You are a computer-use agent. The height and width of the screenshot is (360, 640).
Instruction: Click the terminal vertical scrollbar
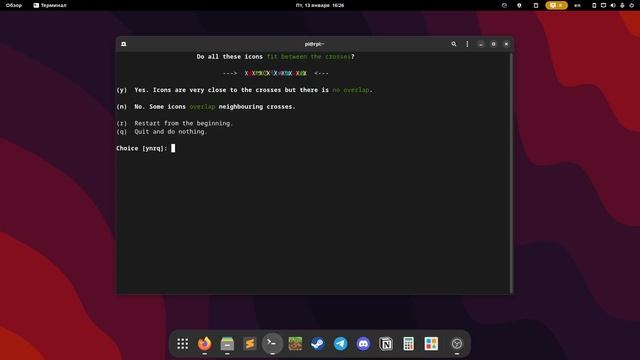pyautogui.click(x=511, y=173)
